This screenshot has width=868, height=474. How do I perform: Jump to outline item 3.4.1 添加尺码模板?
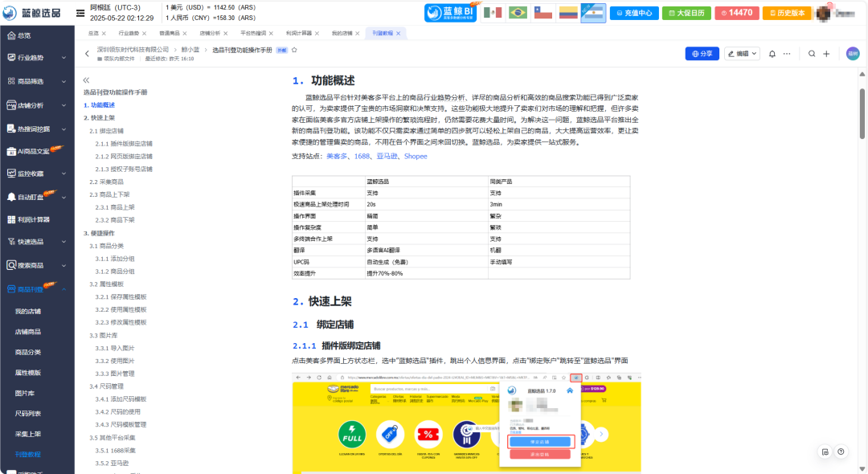tap(121, 399)
